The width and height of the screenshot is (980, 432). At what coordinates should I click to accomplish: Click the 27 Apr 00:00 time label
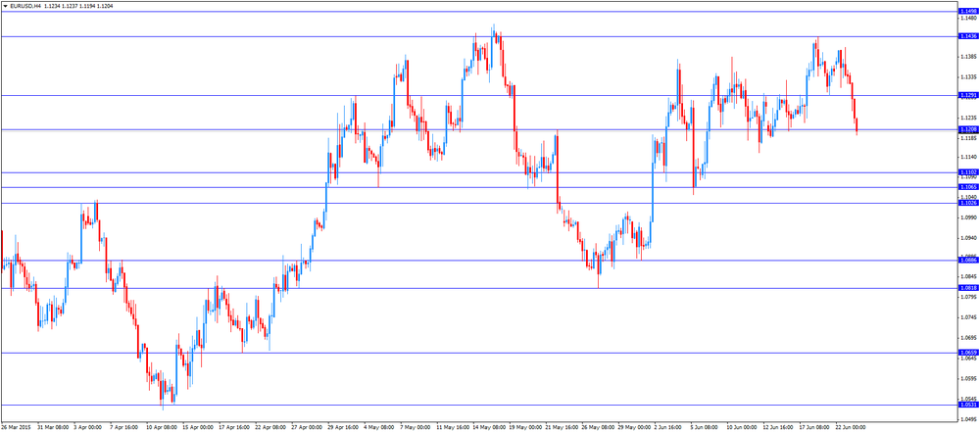point(306,428)
